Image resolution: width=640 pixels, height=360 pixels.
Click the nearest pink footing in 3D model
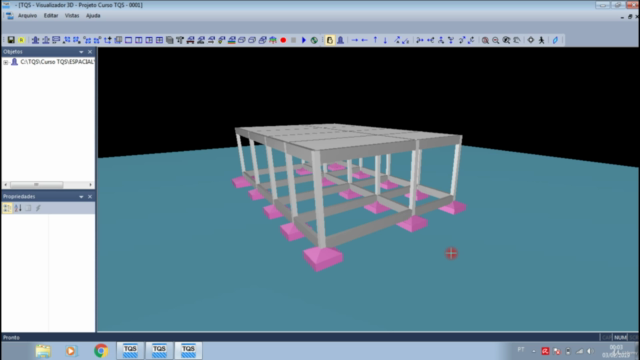coord(323,258)
